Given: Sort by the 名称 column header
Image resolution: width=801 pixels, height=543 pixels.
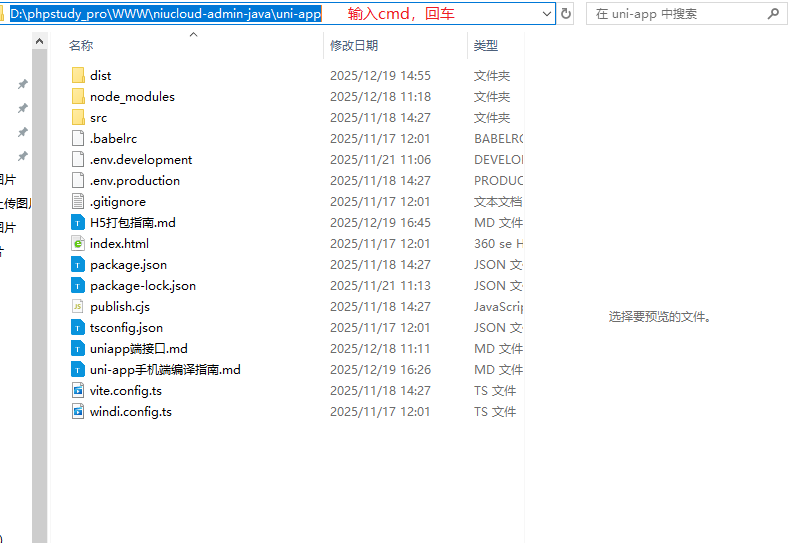Looking at the screenshot, I should click(81, 45).
